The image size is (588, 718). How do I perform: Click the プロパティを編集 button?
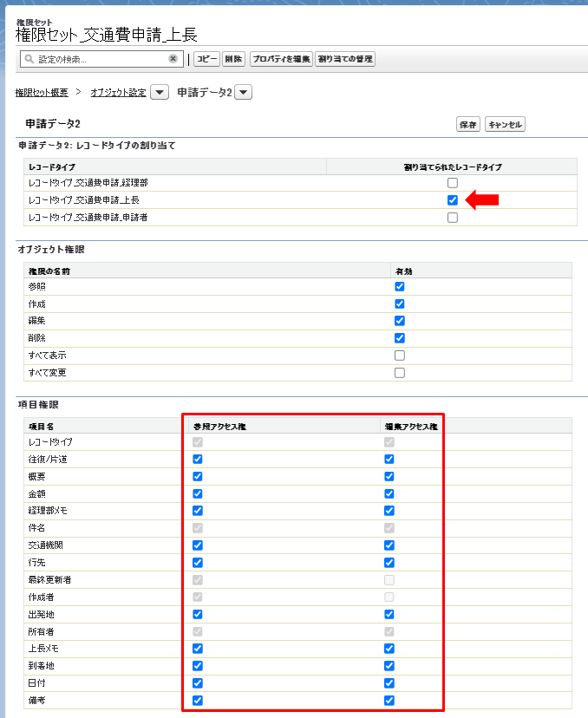[281, 59]
